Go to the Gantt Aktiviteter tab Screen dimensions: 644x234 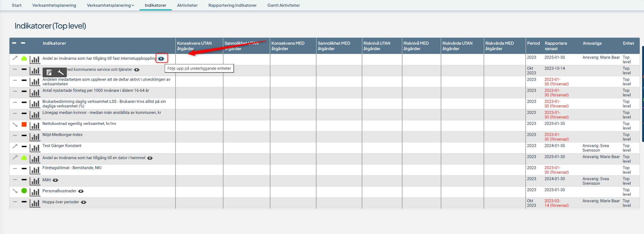coord(283,5)
